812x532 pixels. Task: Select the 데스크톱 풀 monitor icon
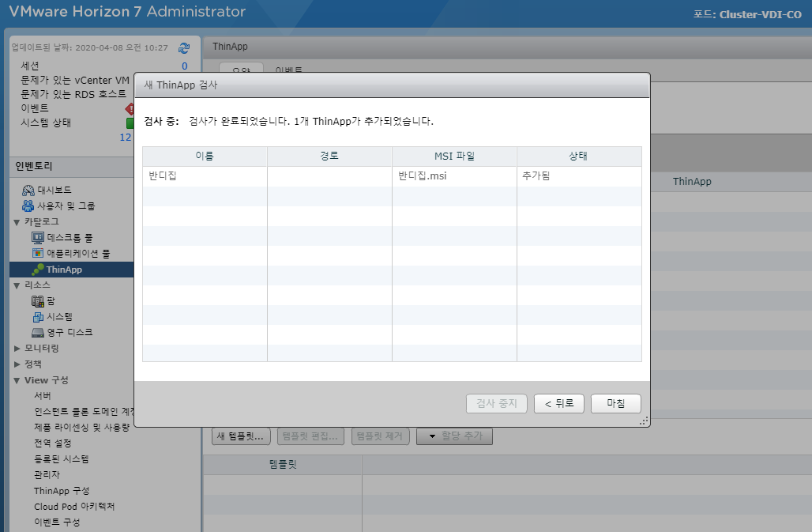click(x=38, y=238)
